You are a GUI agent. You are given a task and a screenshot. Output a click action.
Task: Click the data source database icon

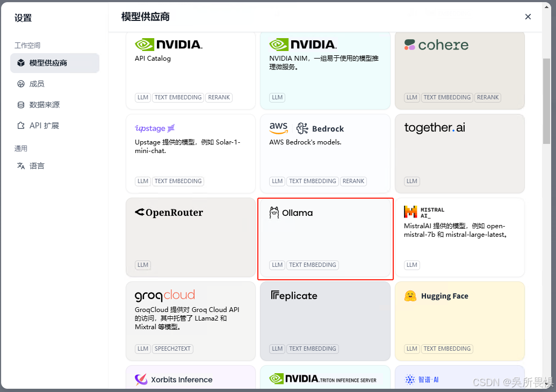click(x=21, y=105)
